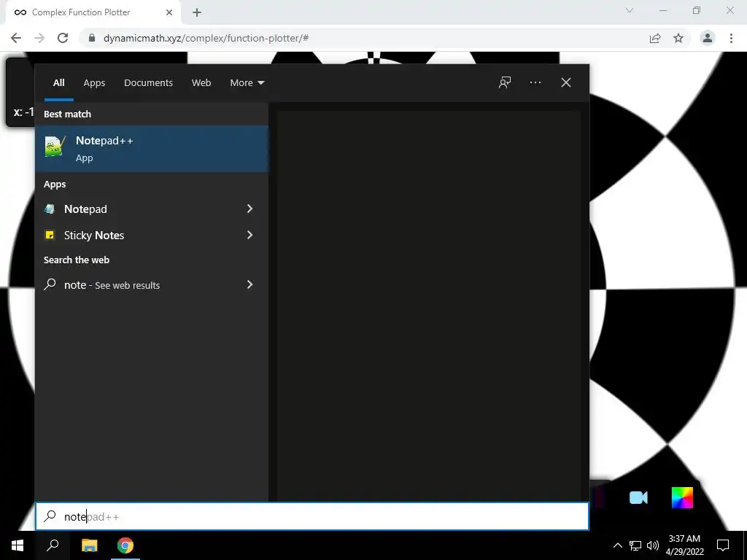Open Chrome tab search chevron
The image size is (747, 560).
pyautogui.click(x=630, y=10)
